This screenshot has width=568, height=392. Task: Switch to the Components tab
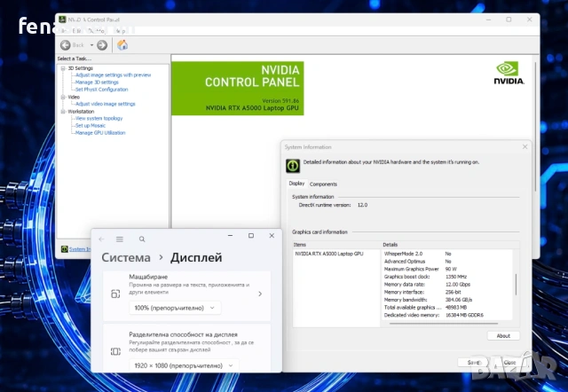(323, 184)
